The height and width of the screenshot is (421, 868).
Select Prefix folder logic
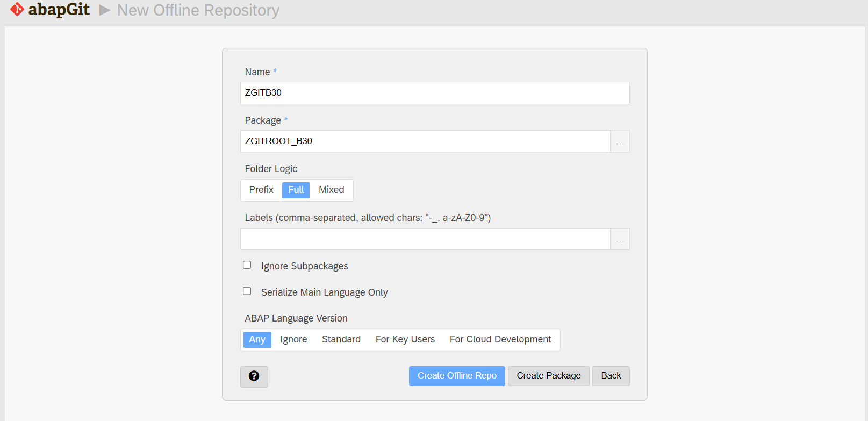point(261,190)
